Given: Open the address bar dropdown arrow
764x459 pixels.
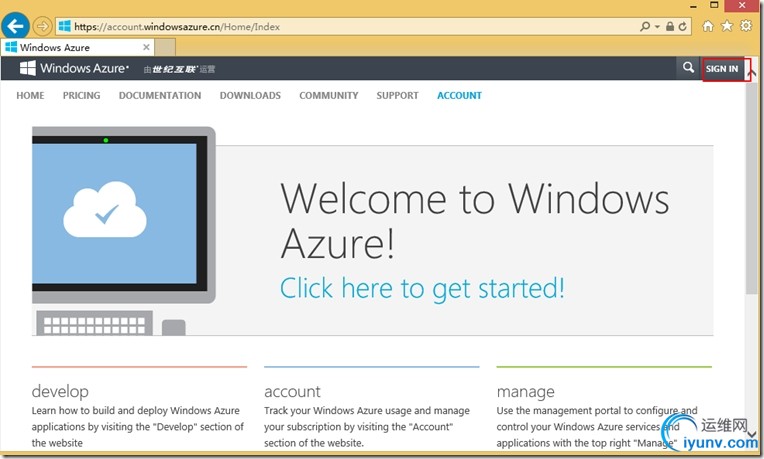Looking at the screenshot, I should pos(657,26).
